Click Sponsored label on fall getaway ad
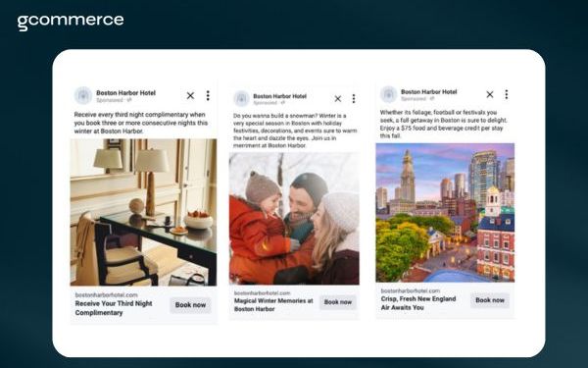This screenshot has height=368, width=588. pos(414,99)
